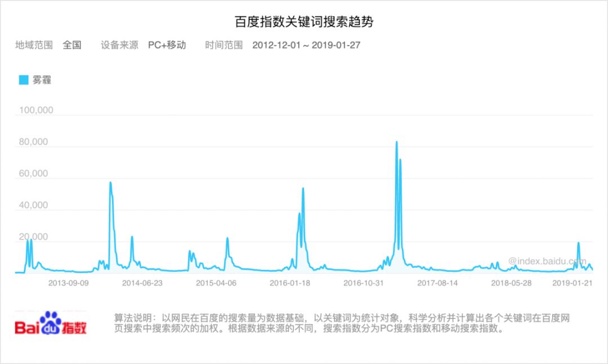
Task: Click the Baidu 指数 logo
Action: point(51,323)
